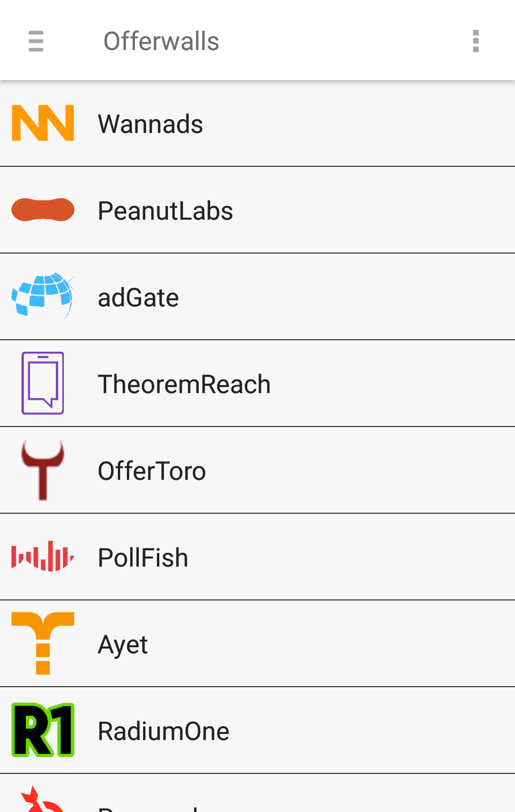Open the OfferToro offerwall

click(257, 470)
